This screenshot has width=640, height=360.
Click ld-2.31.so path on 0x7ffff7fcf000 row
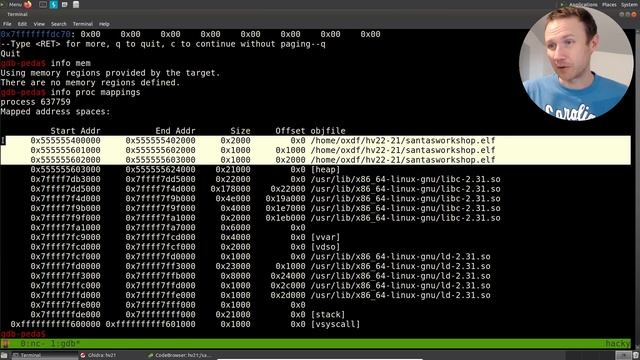tap(400, 257)
